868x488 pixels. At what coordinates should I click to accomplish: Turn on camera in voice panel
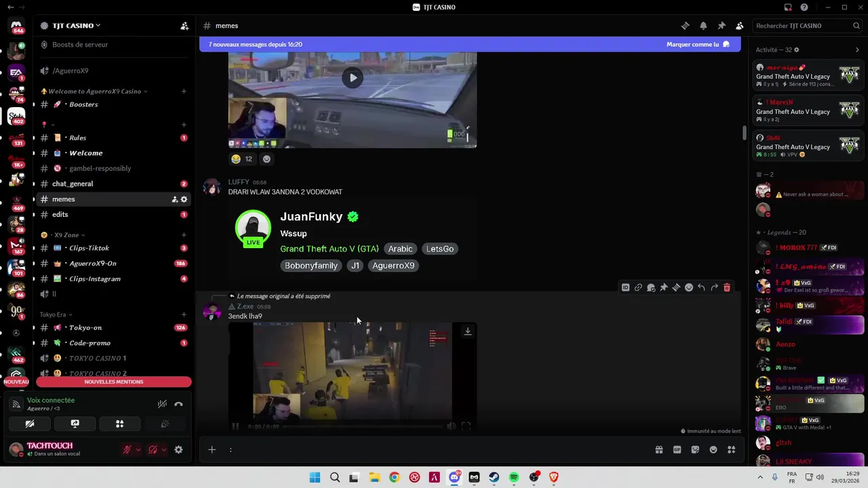coord(30,424)
